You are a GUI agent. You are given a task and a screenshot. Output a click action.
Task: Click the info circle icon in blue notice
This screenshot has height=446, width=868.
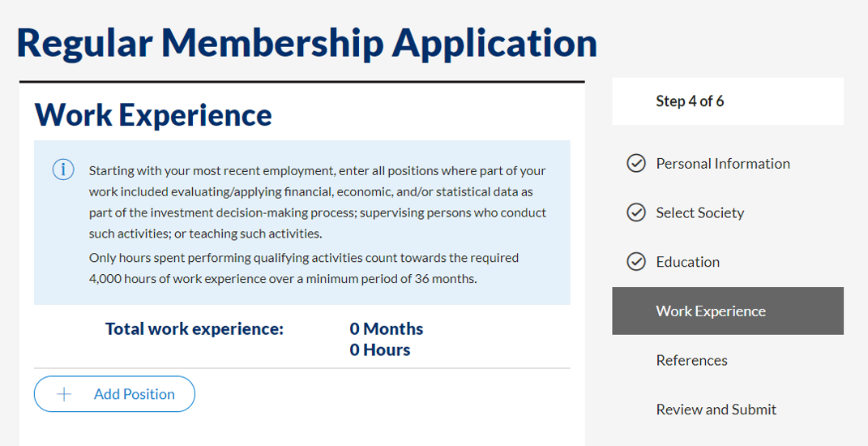tap(63, 169)
